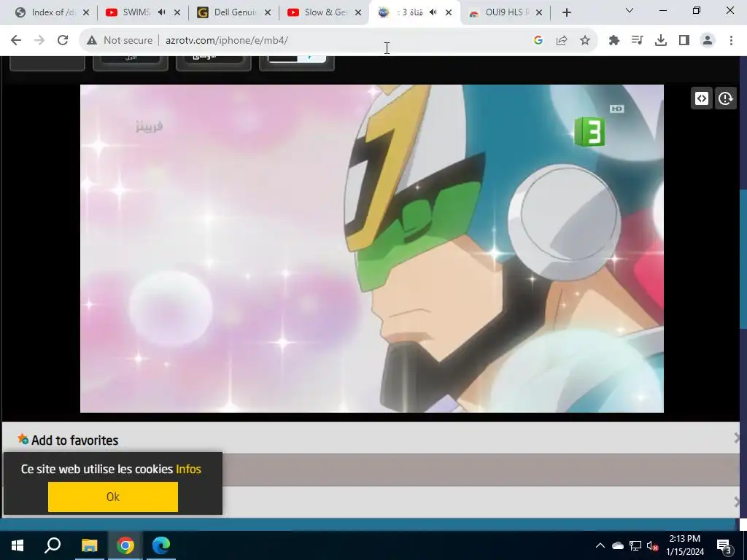Image resolution: width=747 pixels, height=560 pixels.
Task: Focus the address bar URL azrotv.com/iphone/e/mb4/
Action: (226, 41)
